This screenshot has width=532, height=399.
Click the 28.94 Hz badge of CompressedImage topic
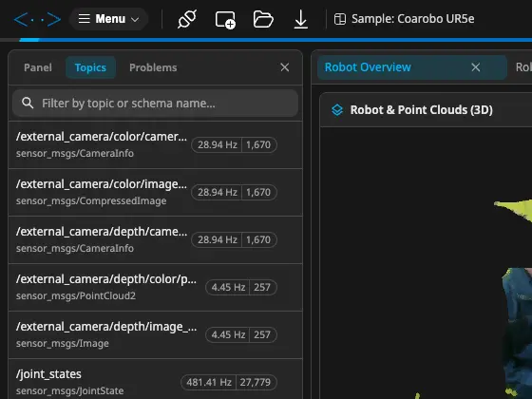[218, 192]
